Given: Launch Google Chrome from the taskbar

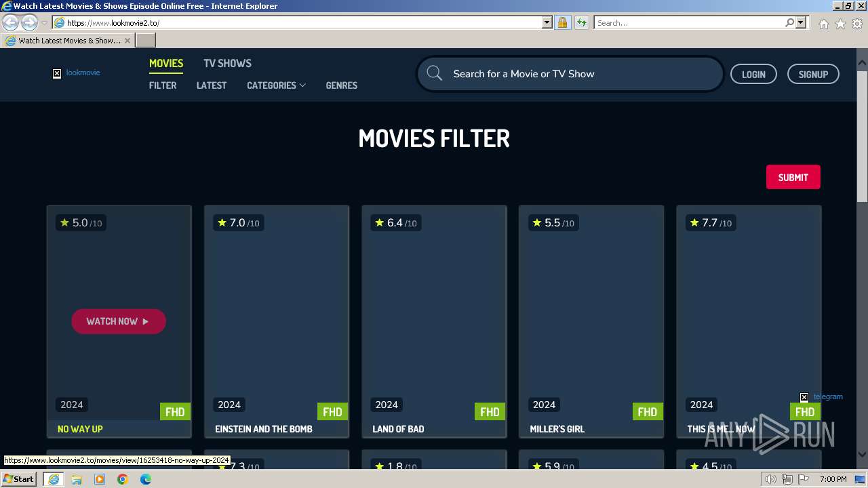Looking at the screenshot, I should 123,479.
